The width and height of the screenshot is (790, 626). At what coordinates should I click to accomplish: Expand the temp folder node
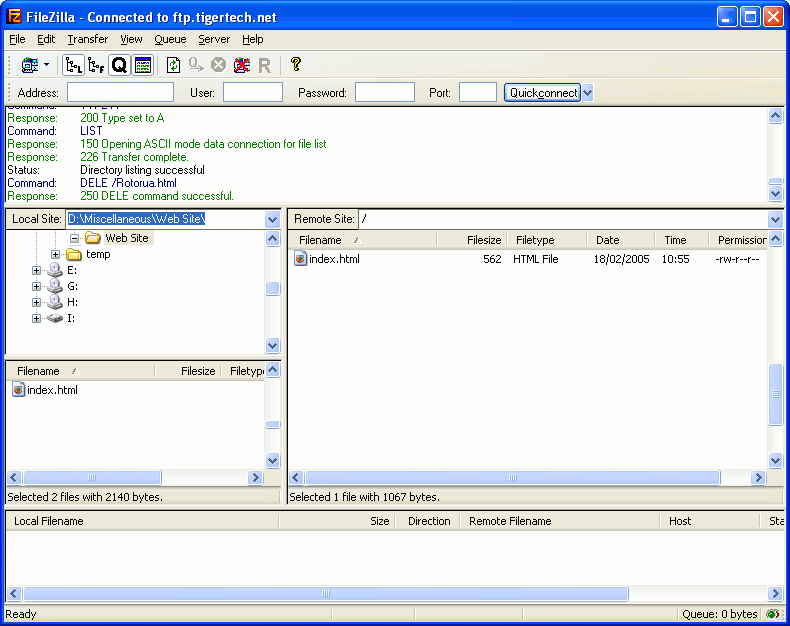coord(55,255)
